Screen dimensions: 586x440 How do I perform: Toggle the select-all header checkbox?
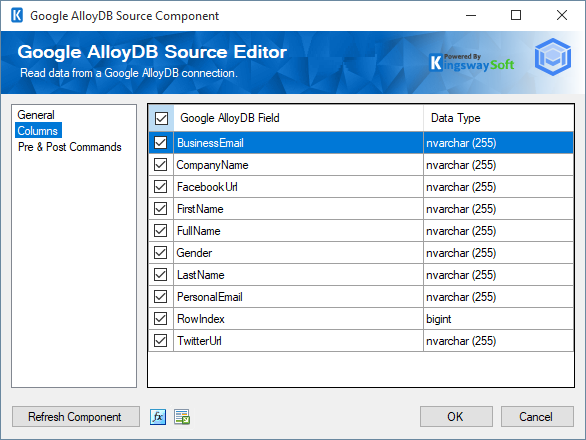coord(161,118)
